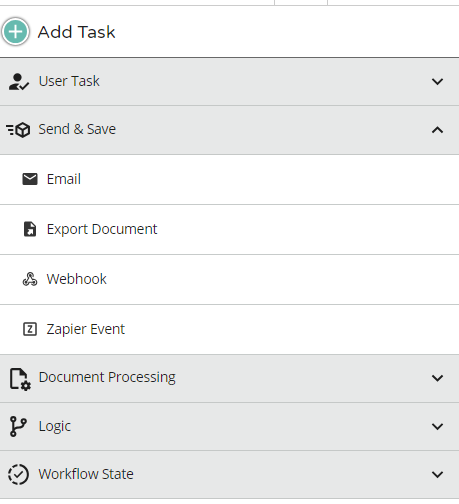Image resolution: width=459 pixels, height=504 pixels.
Task: Click the Zapier Event Z icon
Action: (30, 329)
